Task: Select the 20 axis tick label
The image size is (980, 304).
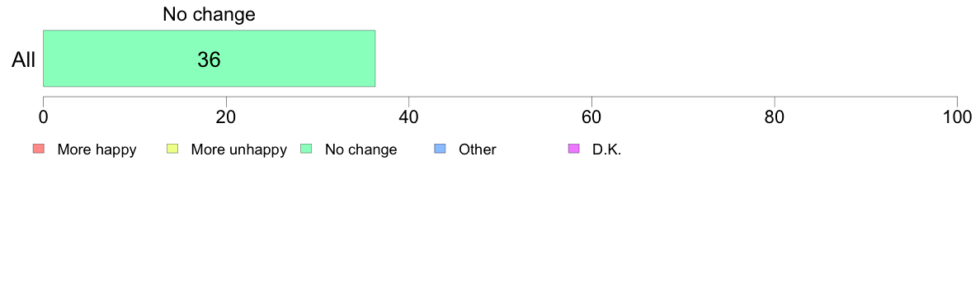Action: point(226,116)
